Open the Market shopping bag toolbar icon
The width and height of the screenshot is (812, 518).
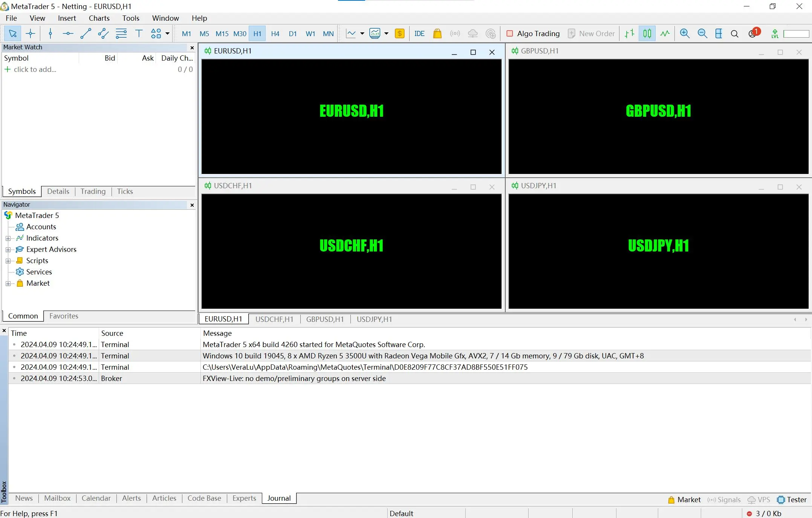[437, 34]
